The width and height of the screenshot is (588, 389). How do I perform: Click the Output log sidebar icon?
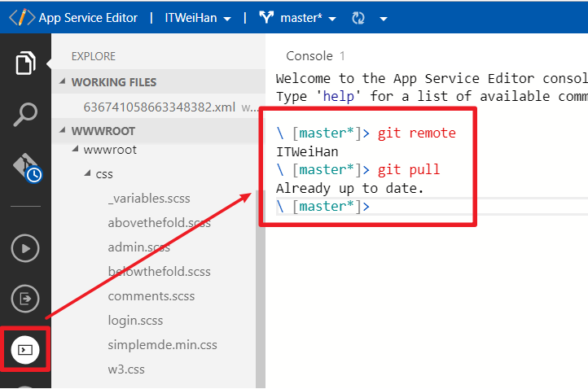point(25,299)
